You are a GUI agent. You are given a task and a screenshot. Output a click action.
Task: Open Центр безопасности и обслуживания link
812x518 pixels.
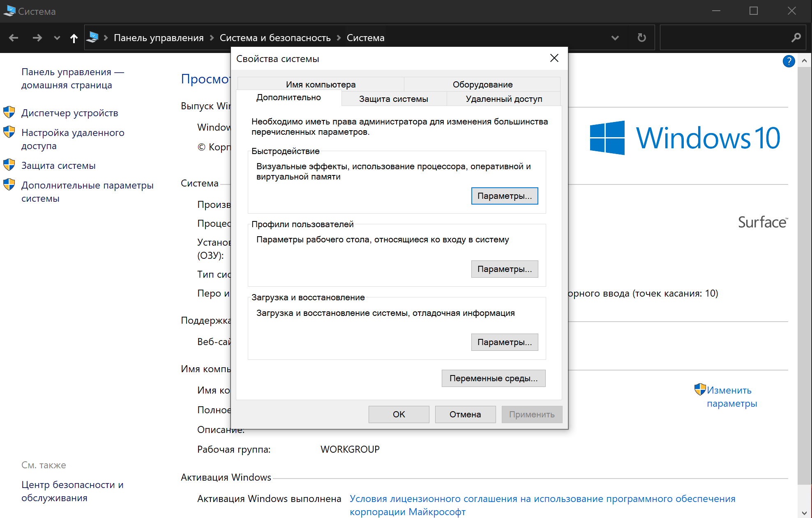pyautogui.click(x=72, y=491)
